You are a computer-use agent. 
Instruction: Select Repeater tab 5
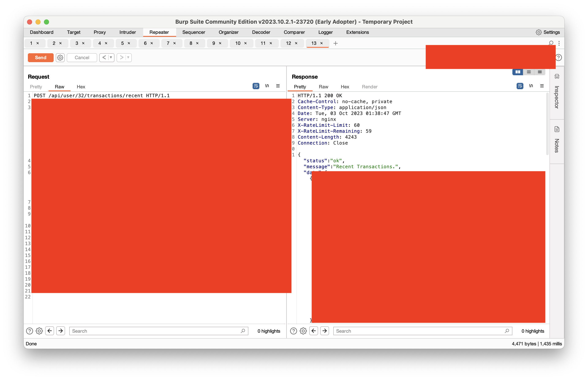coord(122,43)
